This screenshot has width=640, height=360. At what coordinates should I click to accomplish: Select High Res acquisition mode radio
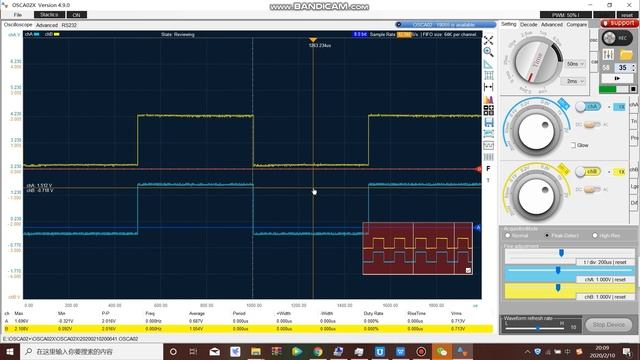point(595,236)
